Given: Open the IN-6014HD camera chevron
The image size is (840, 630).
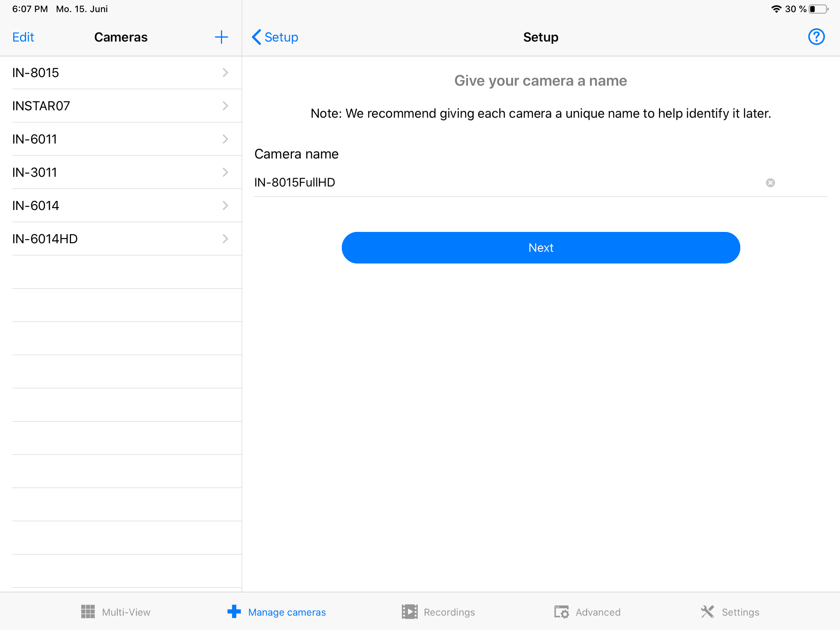Looking at the screenshot, I should click(x=225, y=239).
